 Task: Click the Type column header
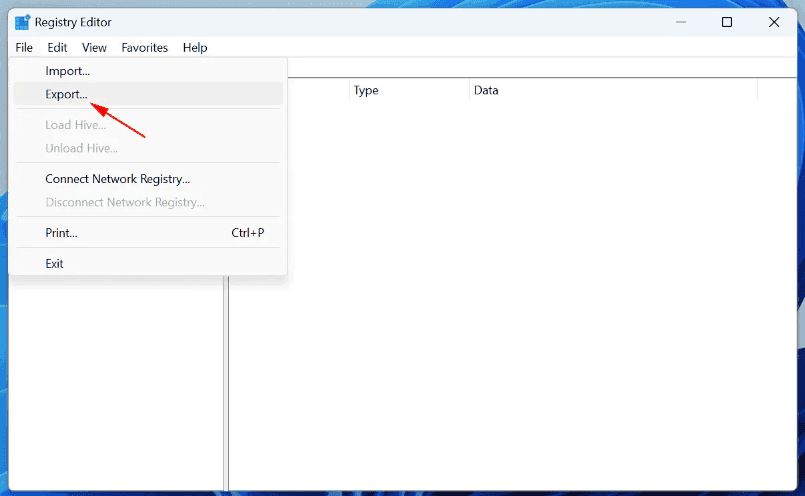click(x=409, y=90)
